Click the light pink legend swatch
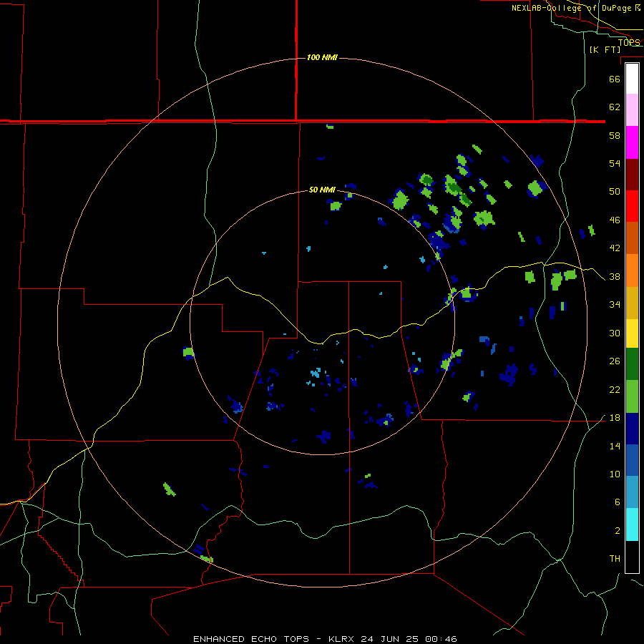Screen dimensions: 644x644 (632, 110)
